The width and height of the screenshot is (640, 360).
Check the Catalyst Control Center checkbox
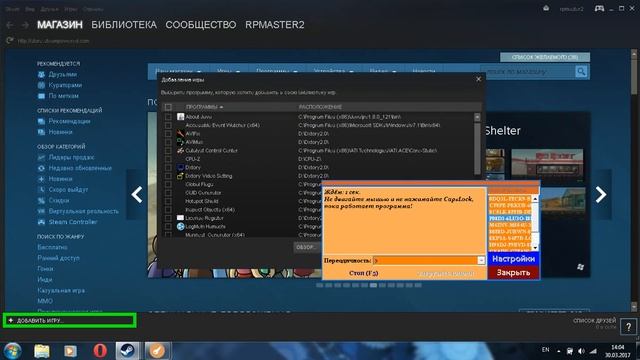coord(168,151)
